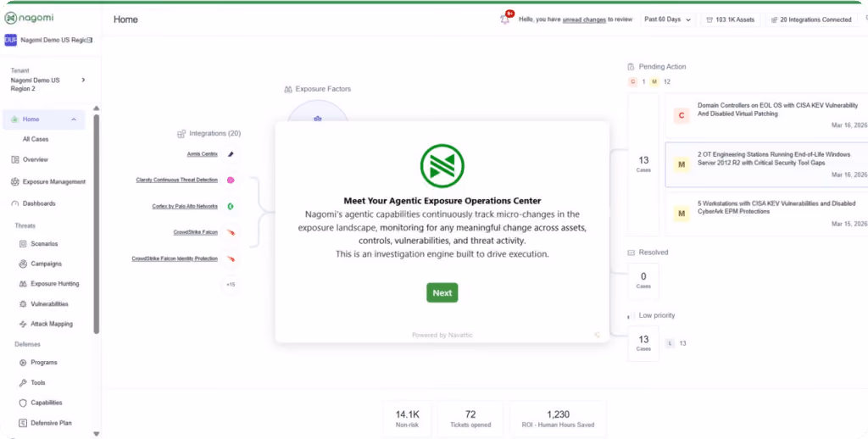The height and width of the screenshot is (439, 868).
Task: Open the CrowdStrike Falcon link
Action: click(x=196, y=232)
